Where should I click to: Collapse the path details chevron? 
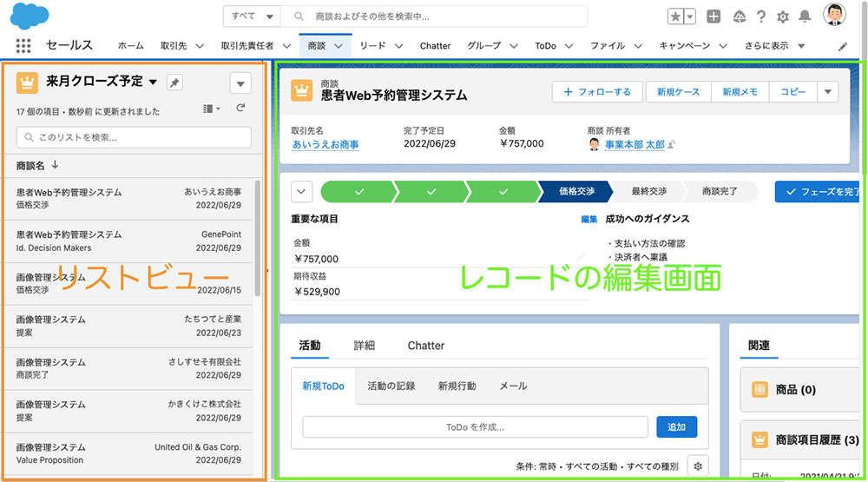301,191
